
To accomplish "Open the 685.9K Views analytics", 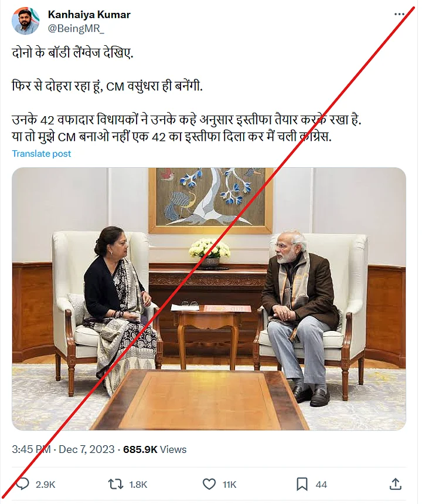I will click(x=155, y=449).
